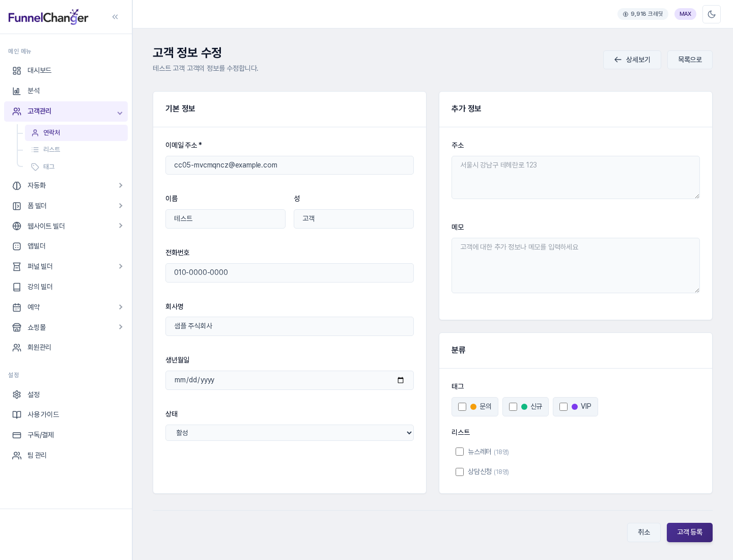Screen dimensions: 733x560
Task: Click the 메모 text area
Action: (576, 265)
